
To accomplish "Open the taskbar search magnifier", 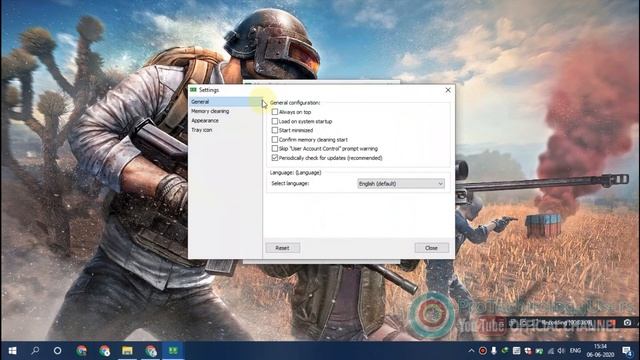I will point(35,351).
